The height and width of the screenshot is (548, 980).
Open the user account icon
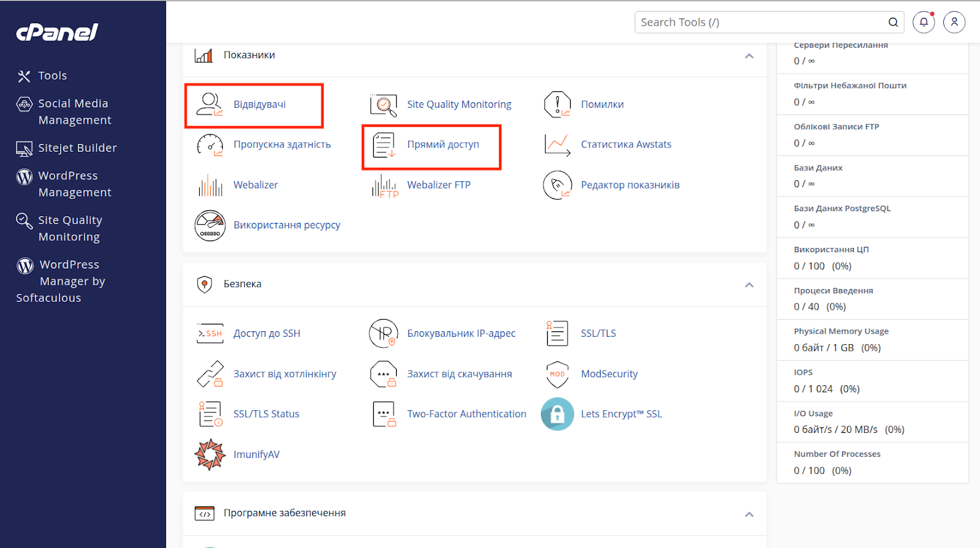[954, 22]
